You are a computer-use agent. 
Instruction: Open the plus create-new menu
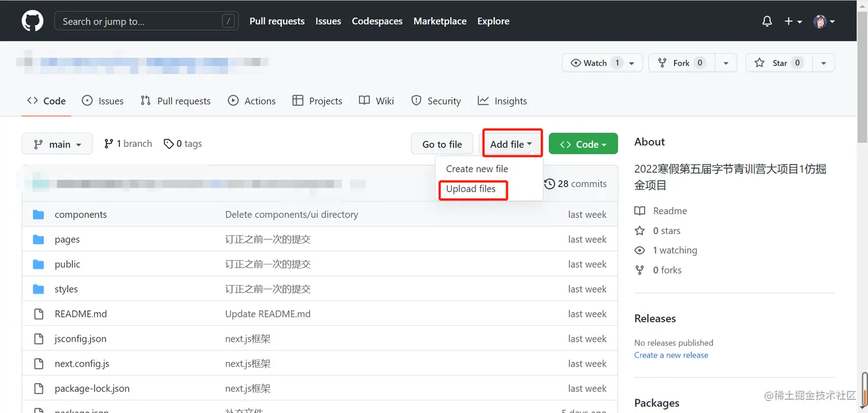point(793,21)
